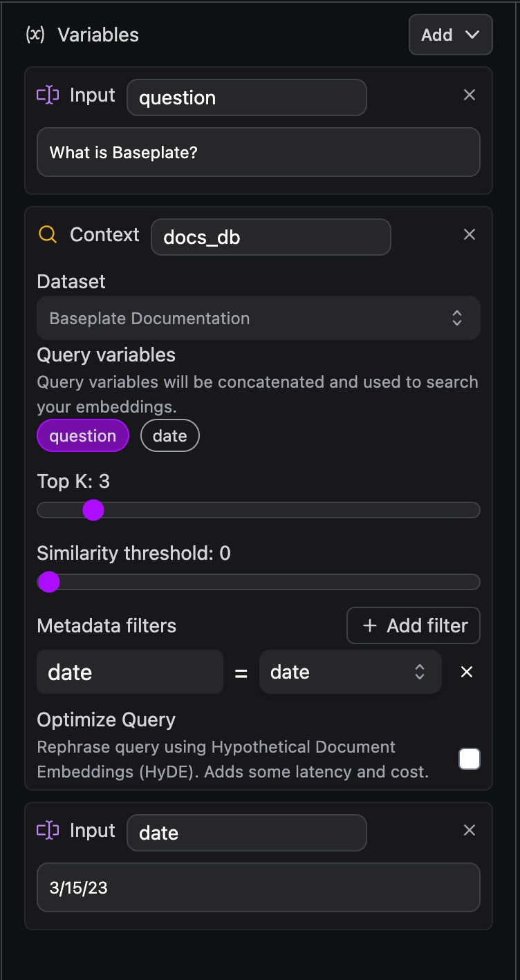
Task: Click the question Input type icon
Action: coord(48,95)
